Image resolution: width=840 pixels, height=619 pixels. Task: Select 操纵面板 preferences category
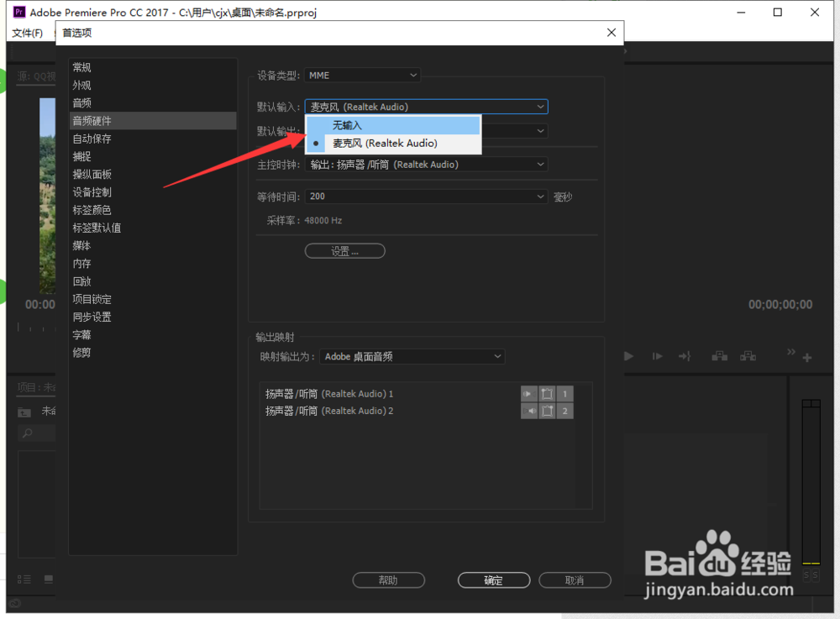153,174
